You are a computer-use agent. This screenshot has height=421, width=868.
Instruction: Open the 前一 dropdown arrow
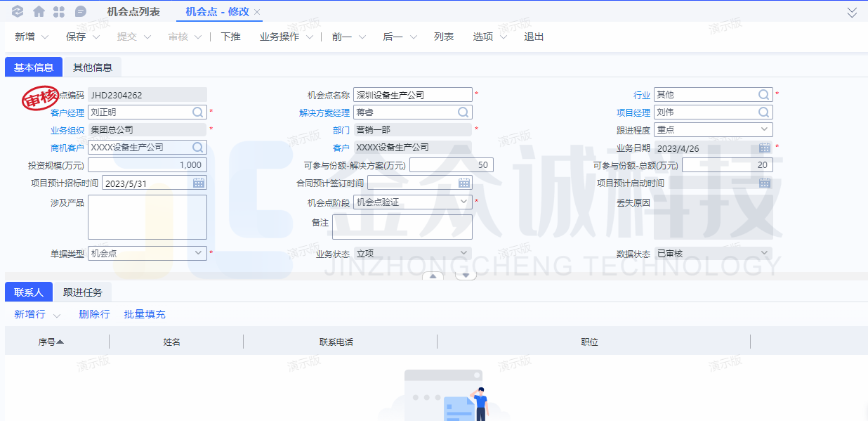pyautogui.click(x=362, y=37)
